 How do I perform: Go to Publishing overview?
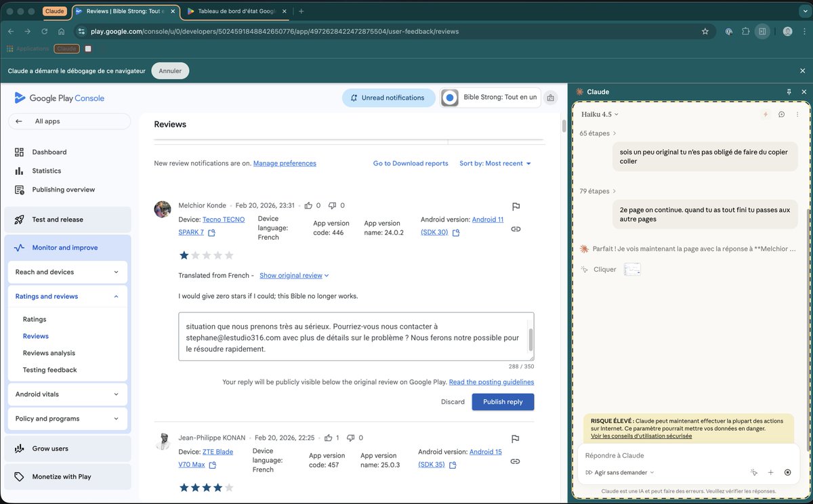point(63,190)
